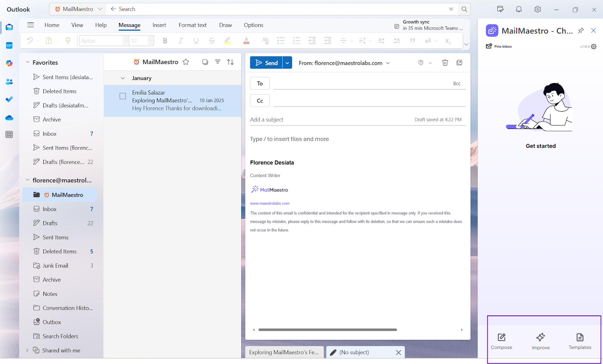Click the Strikethrough icon

pos(212,41)
